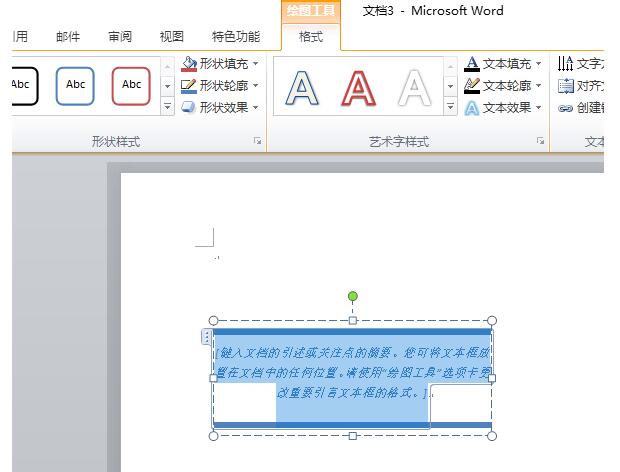Open the 形状轮廓 dropdown arrow
This screenshot has width=620, height=472.
pyautogui.click(x=255, y=85)
